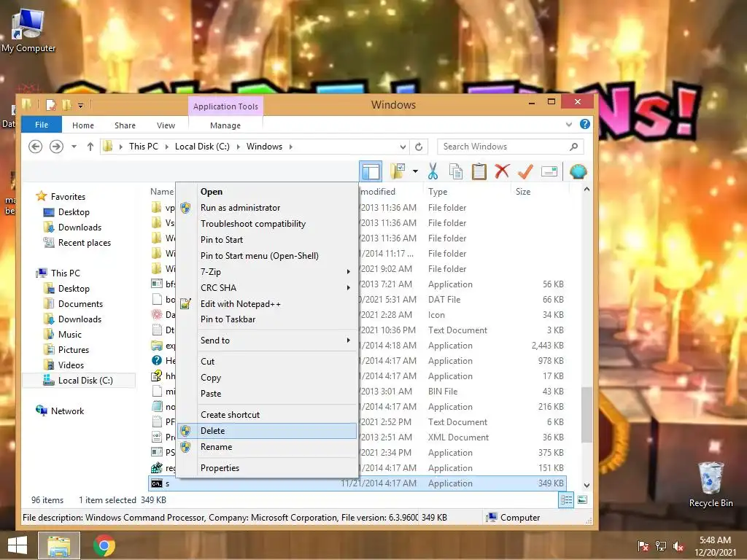
Task: Select Recent places under Favorites
Action: pyautogui.click(x=77, y=243)
